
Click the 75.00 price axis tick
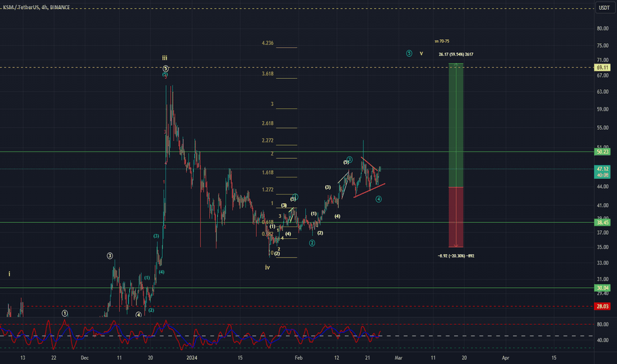point(602,46)
